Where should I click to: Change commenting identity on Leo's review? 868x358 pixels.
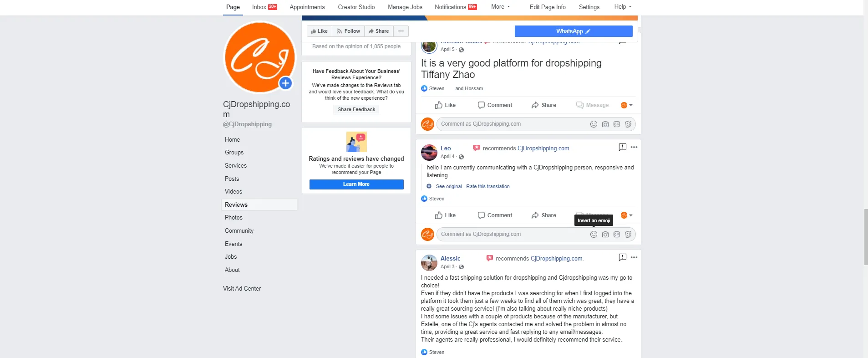coord(627,215)
